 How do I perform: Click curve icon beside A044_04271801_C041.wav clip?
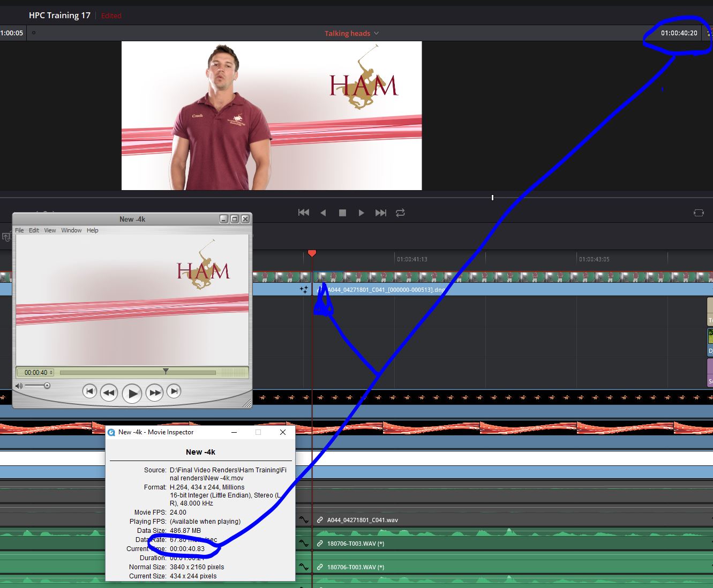point(304,519)
